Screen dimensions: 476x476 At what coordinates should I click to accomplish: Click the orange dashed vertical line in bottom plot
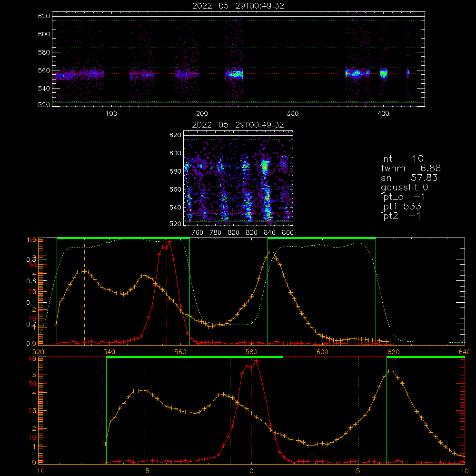(x=143, y=410)
